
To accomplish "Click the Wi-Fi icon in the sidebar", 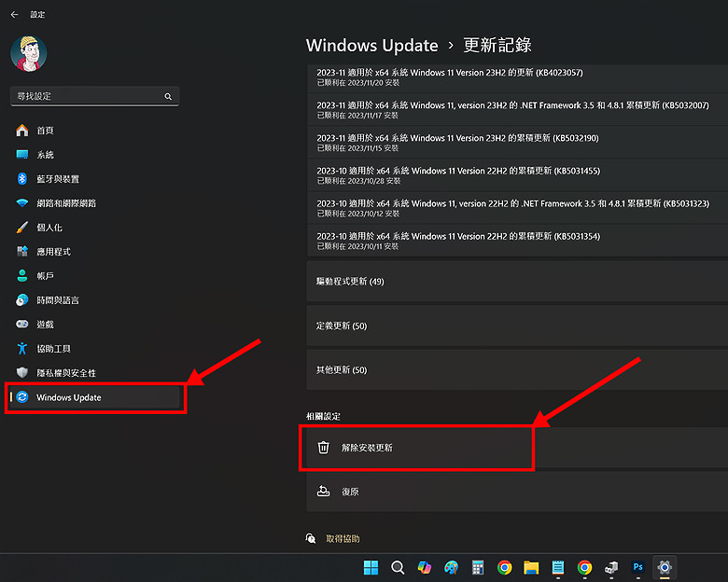I will click(21, 202).
